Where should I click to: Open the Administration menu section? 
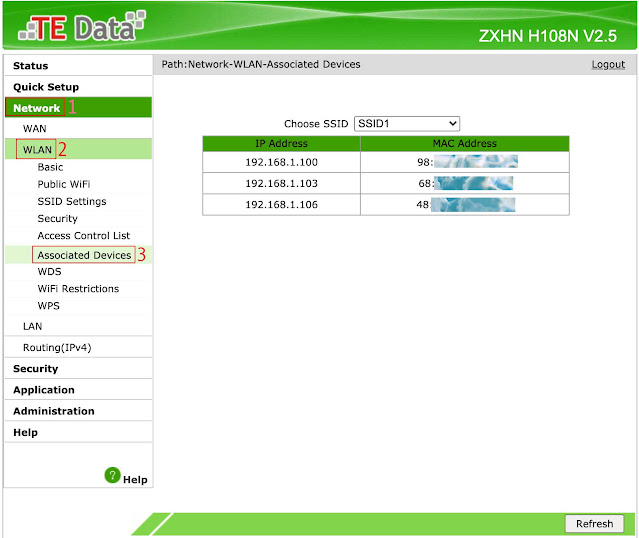54,411
